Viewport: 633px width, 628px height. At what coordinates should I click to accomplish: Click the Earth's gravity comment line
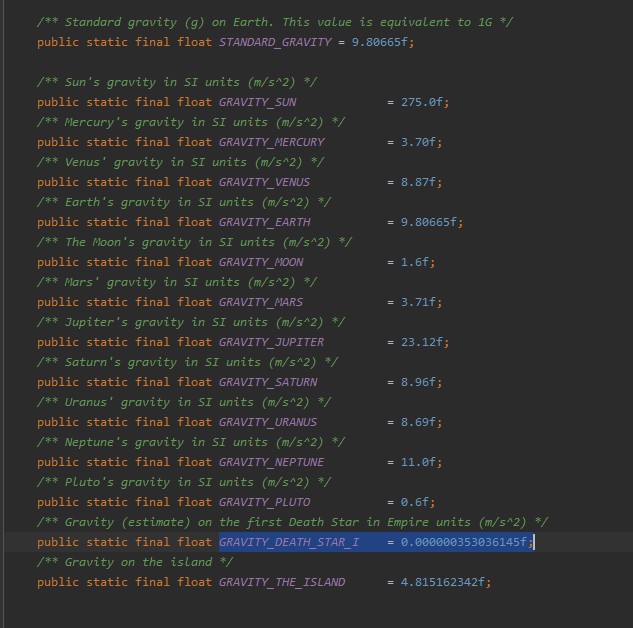click(x=184, y=202)
